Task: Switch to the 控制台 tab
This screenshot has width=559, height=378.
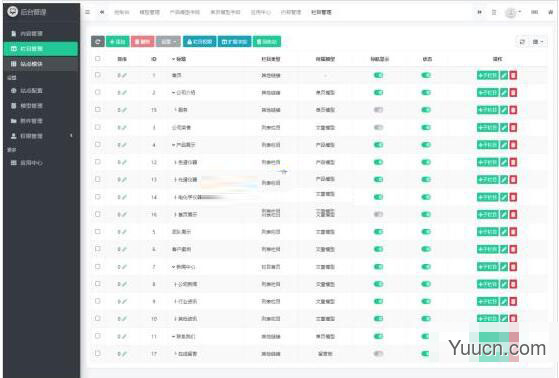Action: [x=122, y=12]
